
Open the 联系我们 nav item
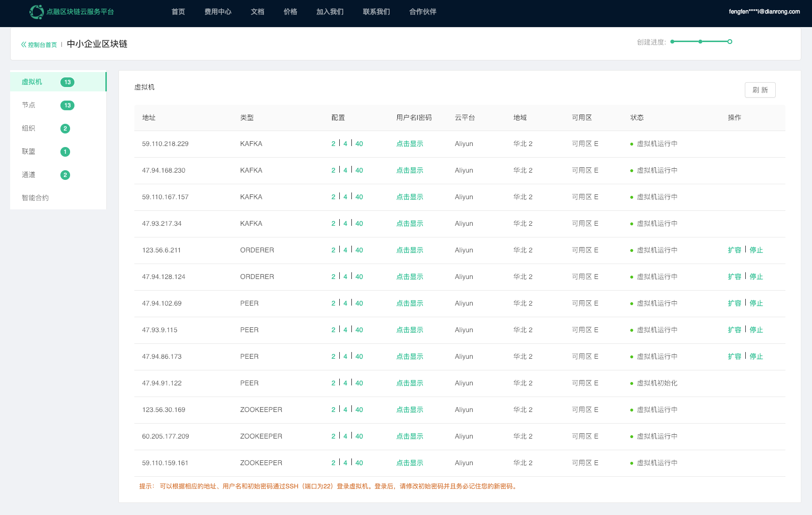pyautogui.click(x=377, y=12)
